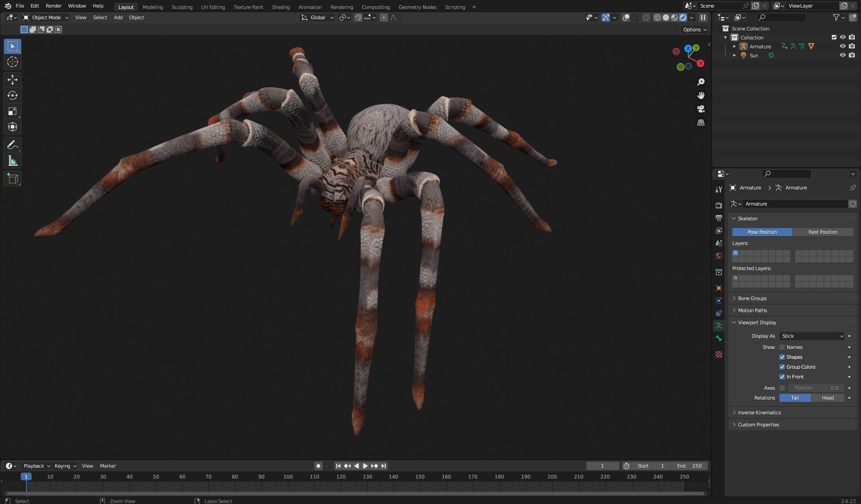Screen dimensions: 861x504
Task: Select the Measure tool
Action: [x=13, y=161]
